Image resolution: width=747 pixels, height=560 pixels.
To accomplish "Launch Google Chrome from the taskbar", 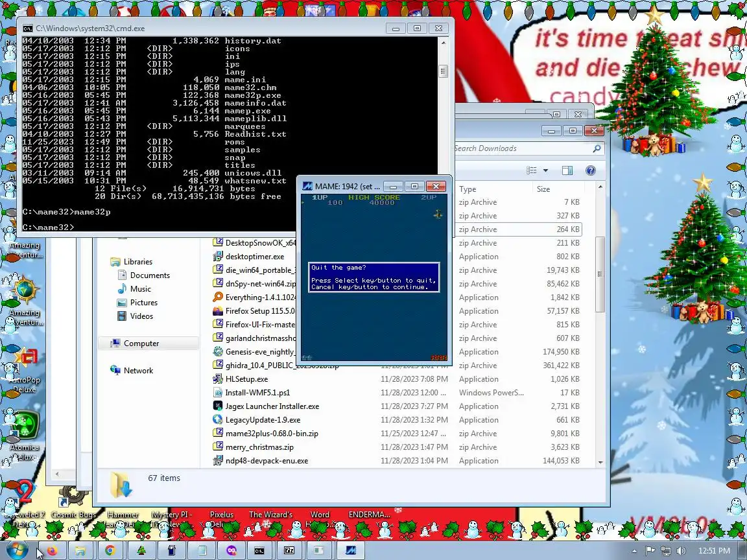I will coord(110,550).
